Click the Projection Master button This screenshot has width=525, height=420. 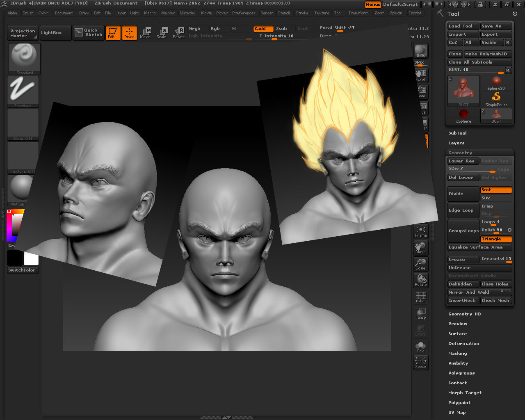click(x=23, y=33)
